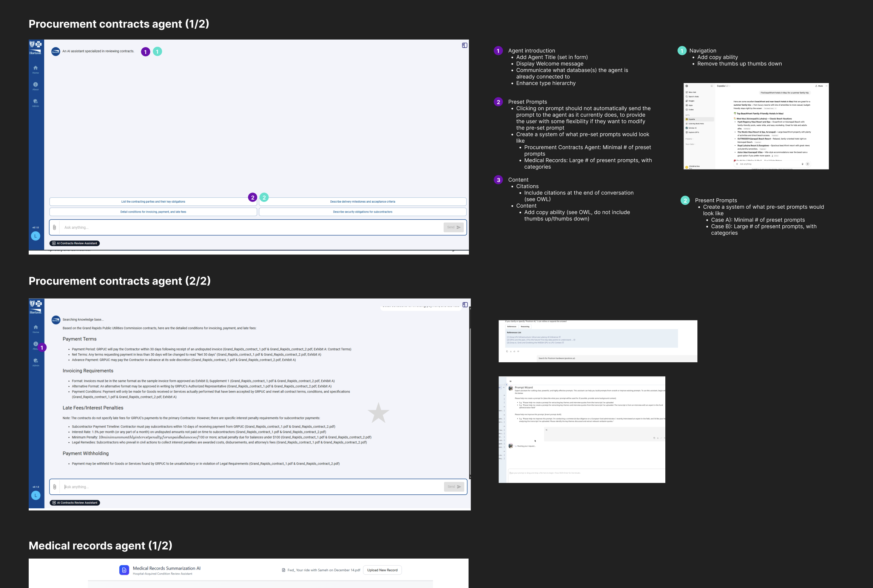Select the 'List the contracting parties' preset prompt

pos(153,202)
